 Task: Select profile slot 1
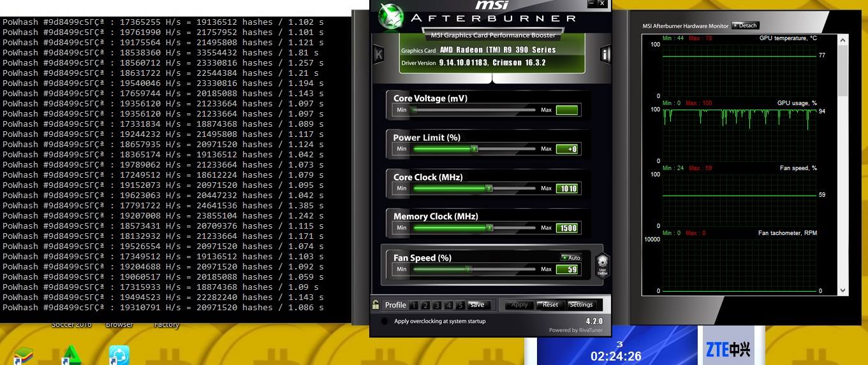click(413, 305)
